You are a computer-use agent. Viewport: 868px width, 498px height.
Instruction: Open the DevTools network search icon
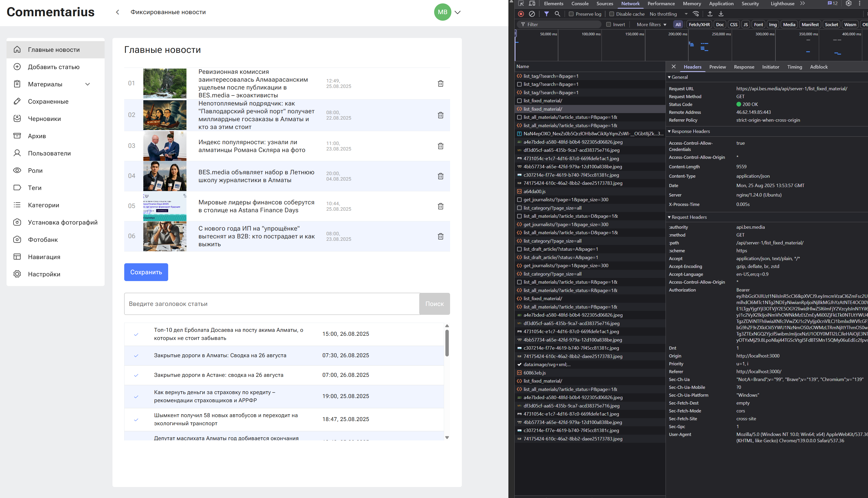(x=557, y=14)
